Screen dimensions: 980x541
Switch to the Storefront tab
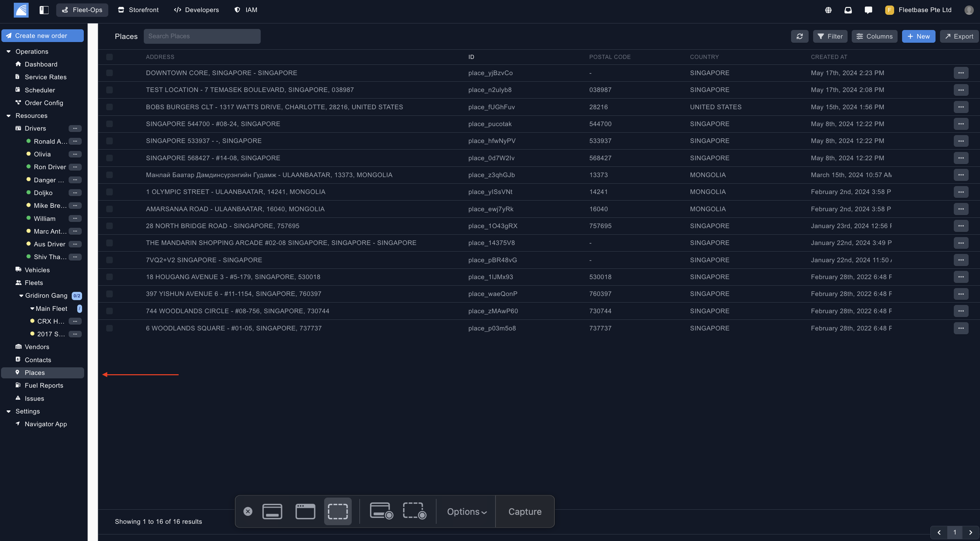click(138, 10)
